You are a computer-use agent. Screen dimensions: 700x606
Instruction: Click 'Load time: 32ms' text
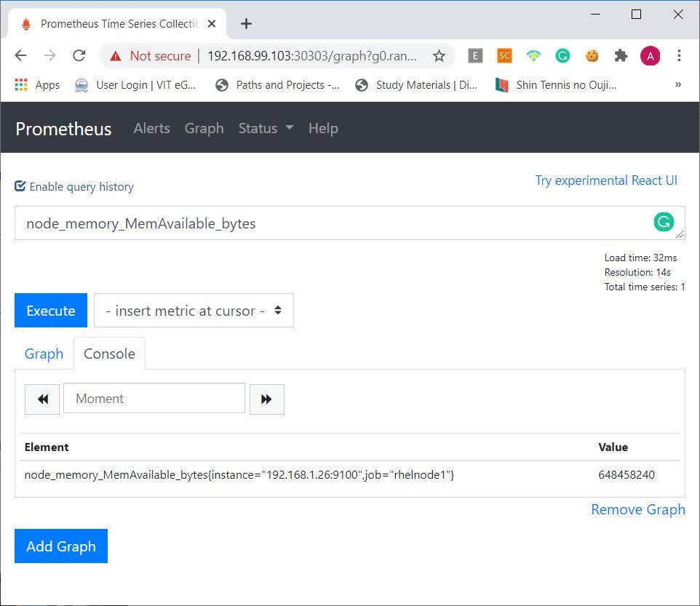[640, 258]
